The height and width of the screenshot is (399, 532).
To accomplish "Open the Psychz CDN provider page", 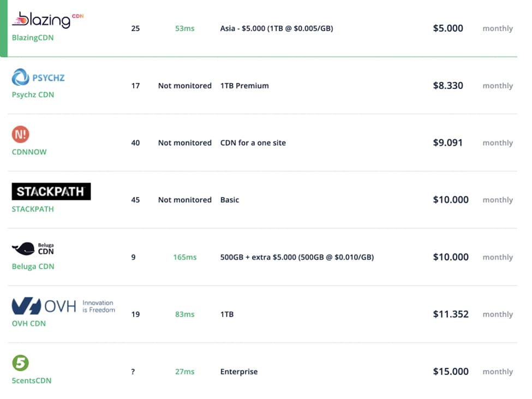I will coord(32,94).
